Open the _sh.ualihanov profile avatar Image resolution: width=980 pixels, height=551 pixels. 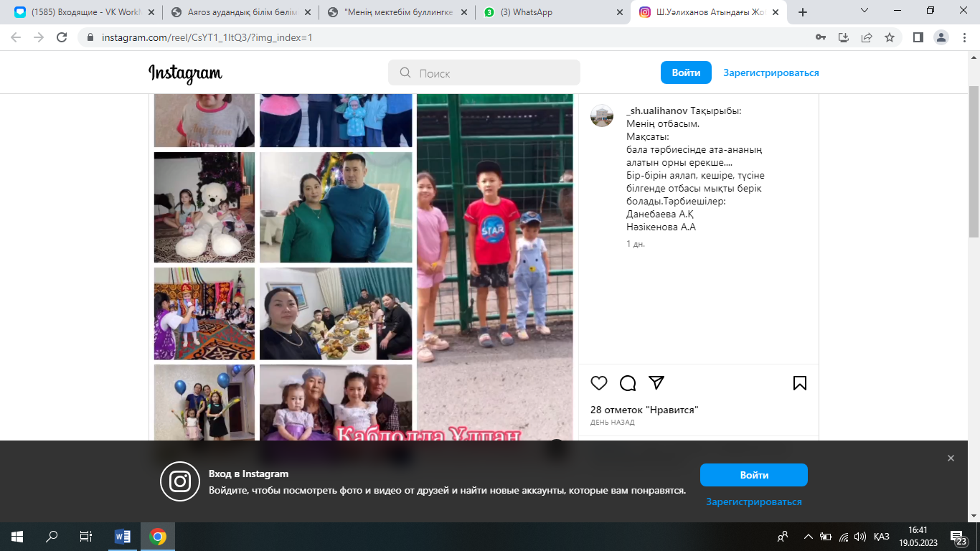(x=602, y=116)
